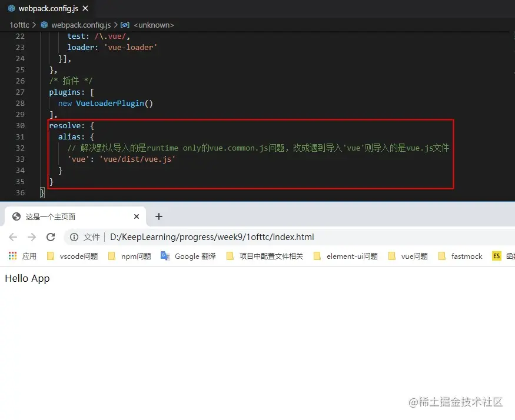Viewport: 515px width, 420px height.
Task: Click the webpack.config.js file icon in the tab
Action: tap(12, 9)
